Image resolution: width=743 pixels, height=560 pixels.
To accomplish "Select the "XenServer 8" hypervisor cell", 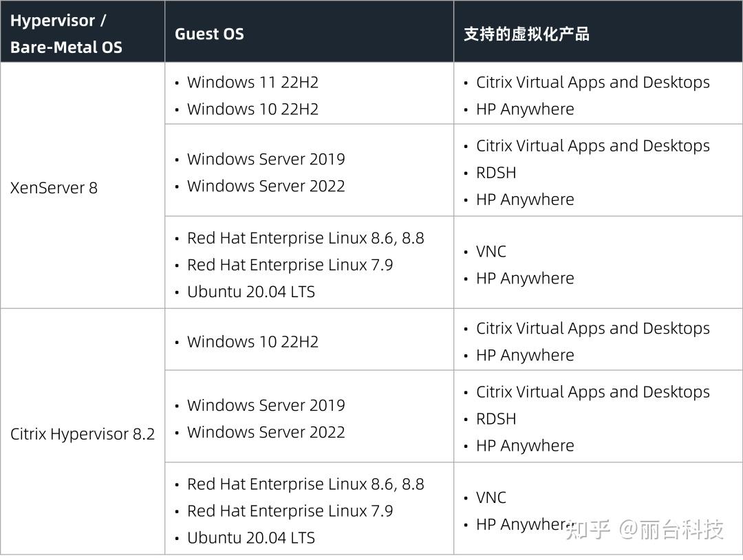I will tap(54, 188).
